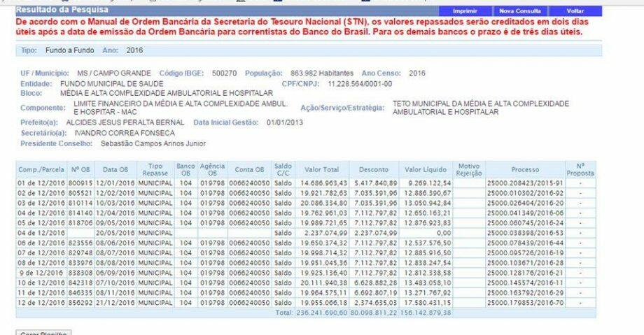Screen dimensions: 644x335
Task: Select the Conta OB column header
Action: [x=249, y=169]
